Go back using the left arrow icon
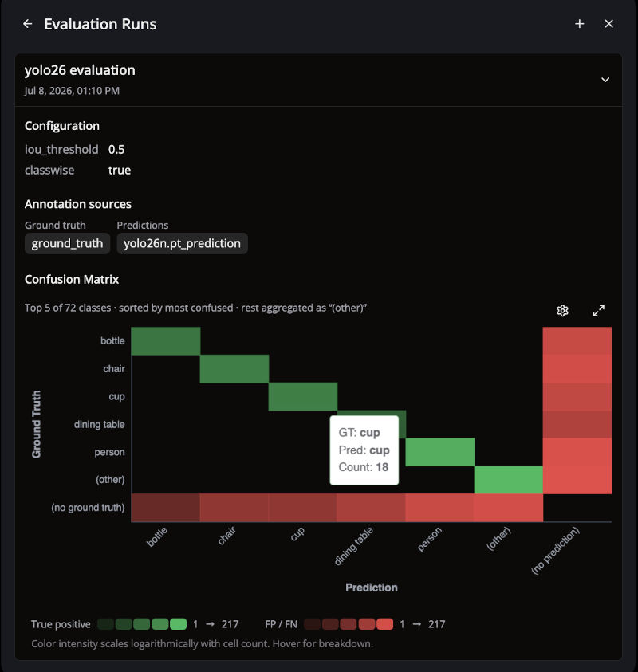The width and height of the screenshot is (638, 672). [28, 24]
